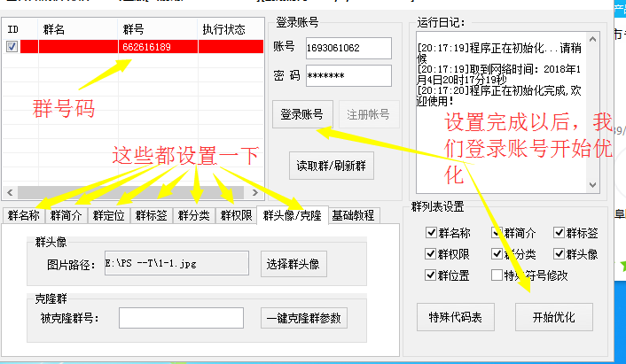Click the 图片路径 field showing E:\PS --T\1-1.jpg
626x364 pixels.
click(176, 263)
